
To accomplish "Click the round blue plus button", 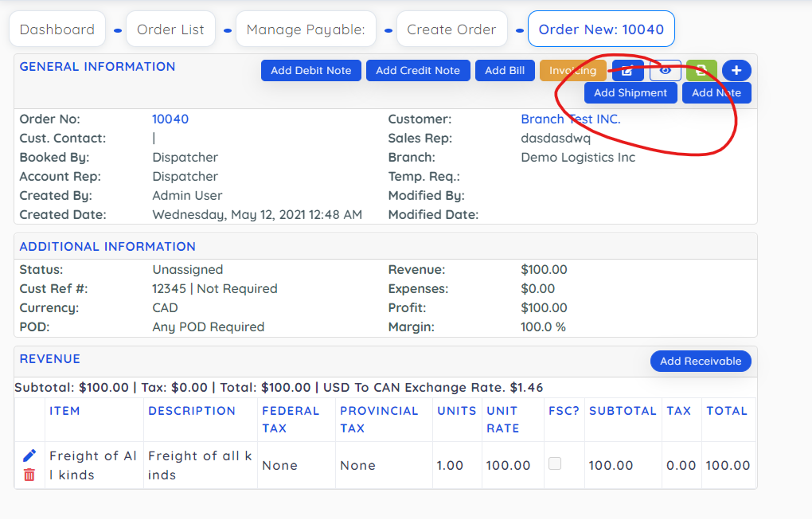I will (736, 71).
